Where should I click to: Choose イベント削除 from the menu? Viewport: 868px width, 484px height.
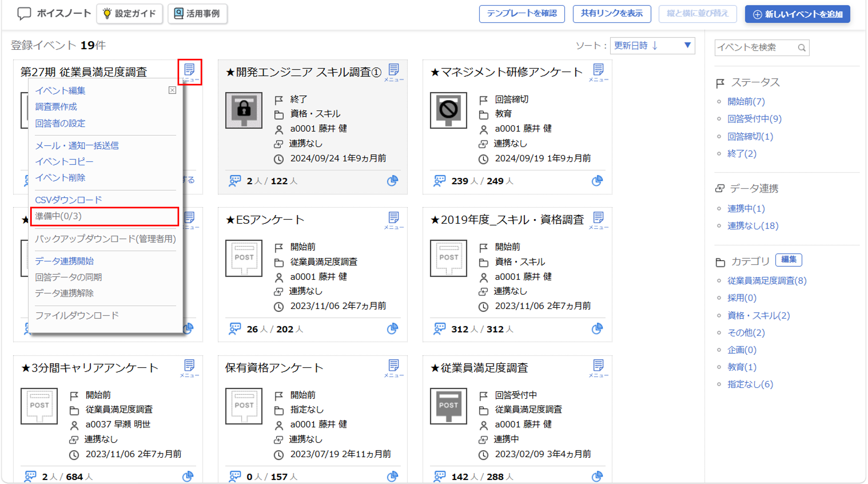pyautogui.click(x=60, y=178)
